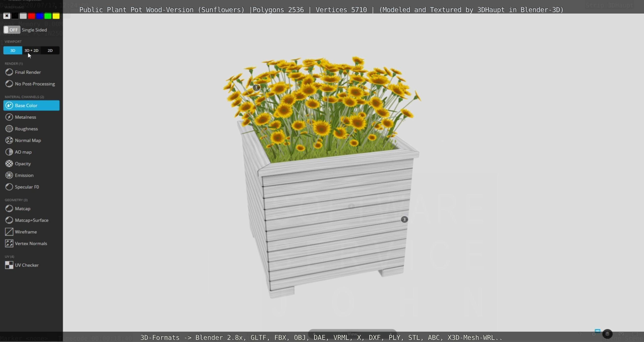Screen dimensions: 644x342
Task: Pick the yellow wireframe color
Action: [x=56, y=16]
